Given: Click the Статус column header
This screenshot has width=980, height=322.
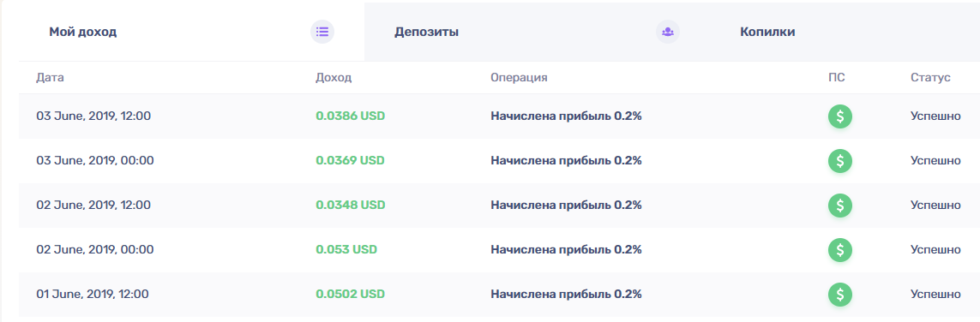Looking at the screenshot, I should click(930, 78).
